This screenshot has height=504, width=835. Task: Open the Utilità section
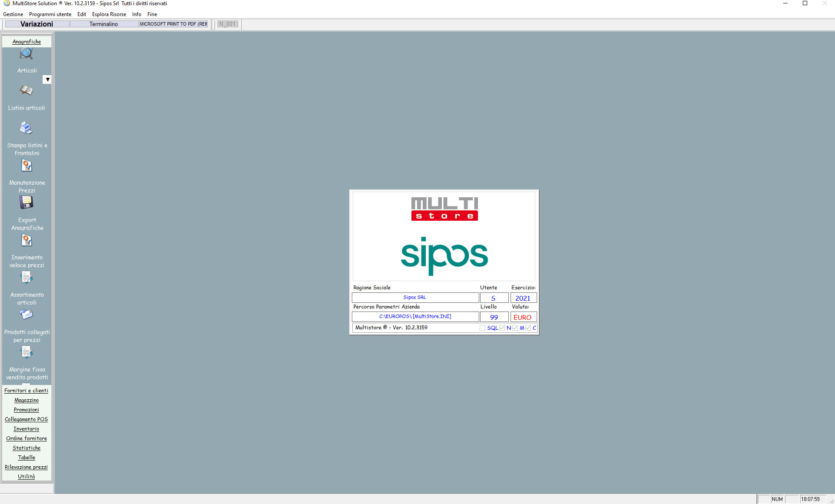tap(27, 477)
